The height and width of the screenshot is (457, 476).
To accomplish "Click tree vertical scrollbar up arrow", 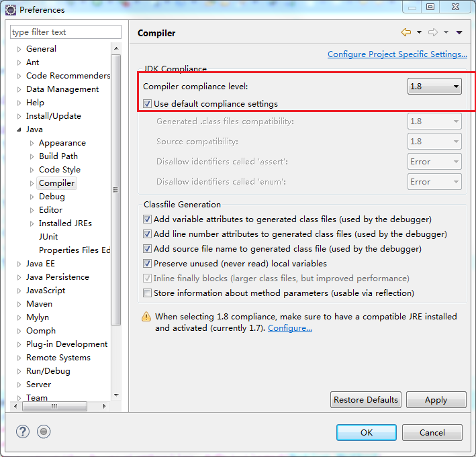I will click(116, 48).
